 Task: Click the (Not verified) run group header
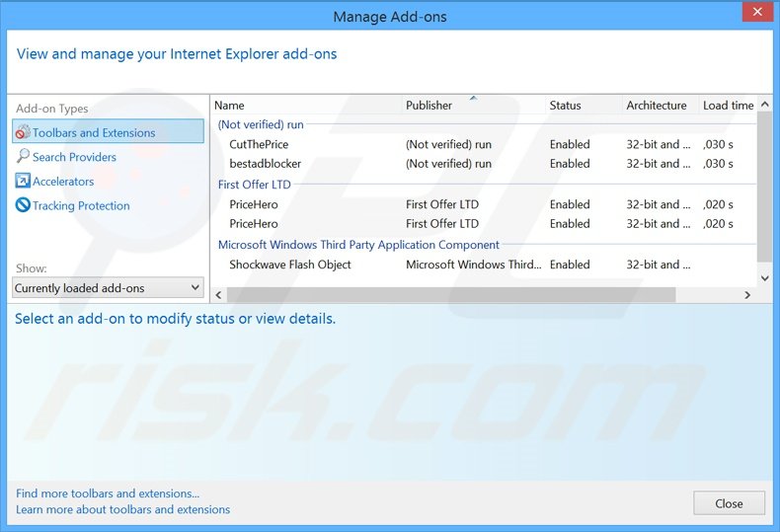click(x=261, y=124)
